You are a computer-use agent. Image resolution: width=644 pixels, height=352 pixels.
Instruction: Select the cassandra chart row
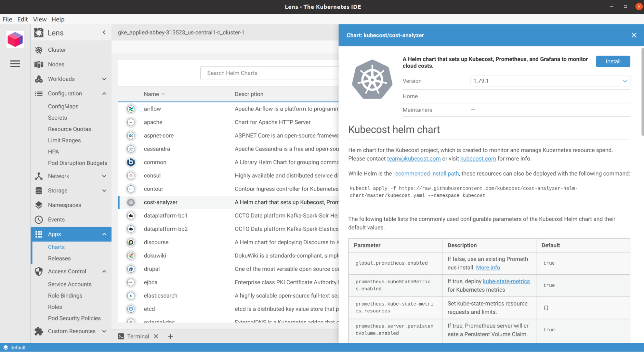228,149
